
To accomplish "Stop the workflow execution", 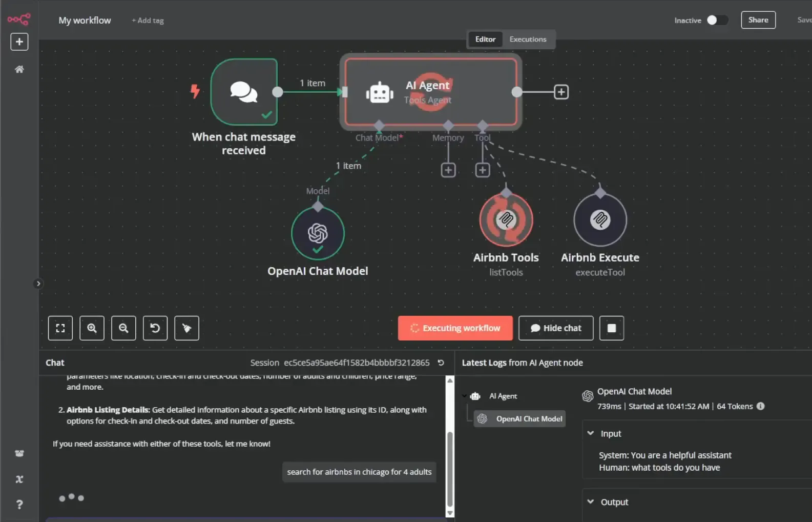I will click(612, 328).
